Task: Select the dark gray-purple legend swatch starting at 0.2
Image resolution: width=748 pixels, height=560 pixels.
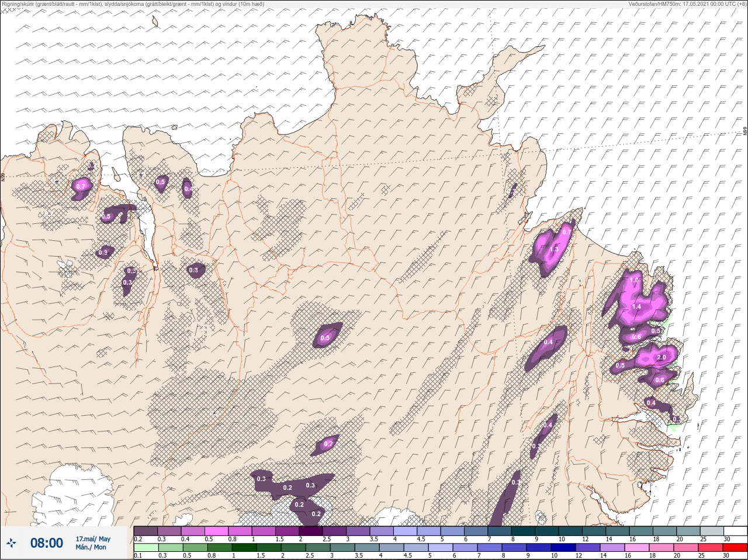Action: click(x=146, y=531)
